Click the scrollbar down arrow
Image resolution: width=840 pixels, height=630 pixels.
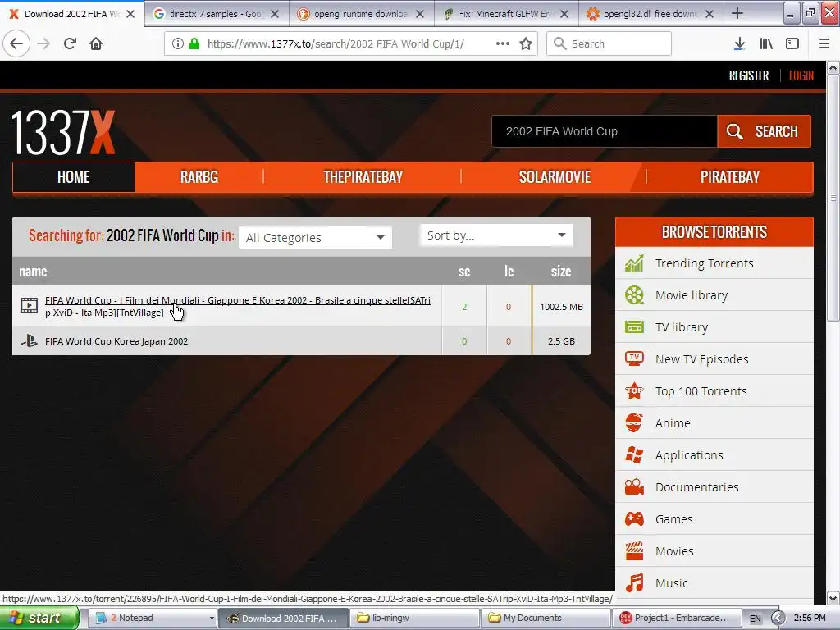coord(833,598)
